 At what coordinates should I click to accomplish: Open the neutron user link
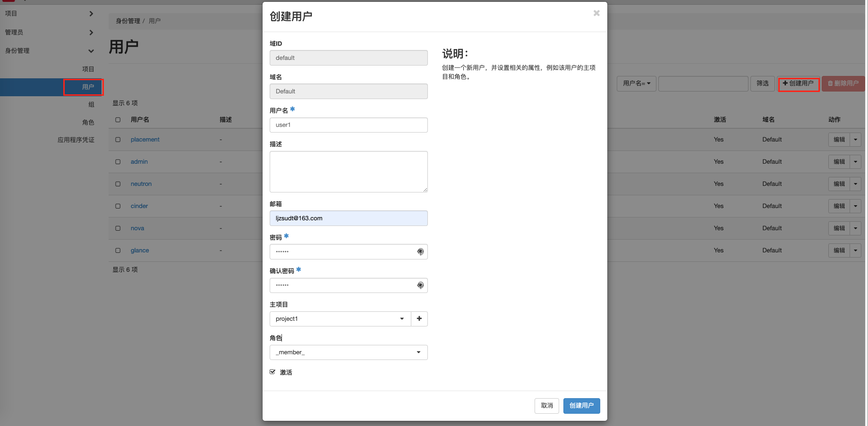click(x=141, y=184)
